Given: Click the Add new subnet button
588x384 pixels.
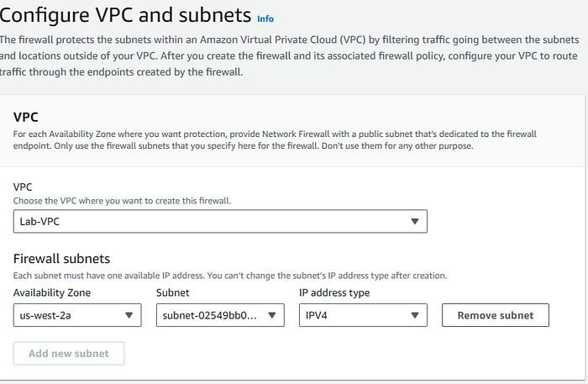Looking at the screenshot, I should pyautogui.click(x=69, y=354).
